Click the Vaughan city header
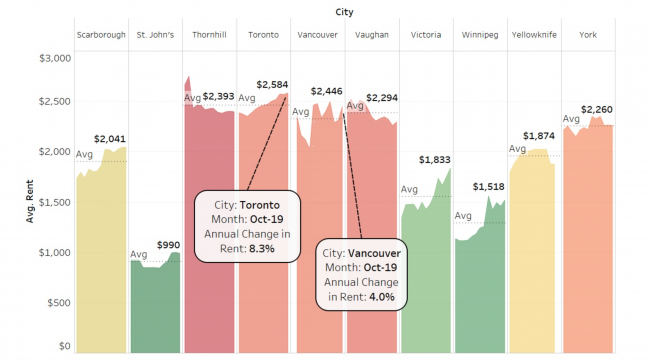650x363 pixels. 372,35
